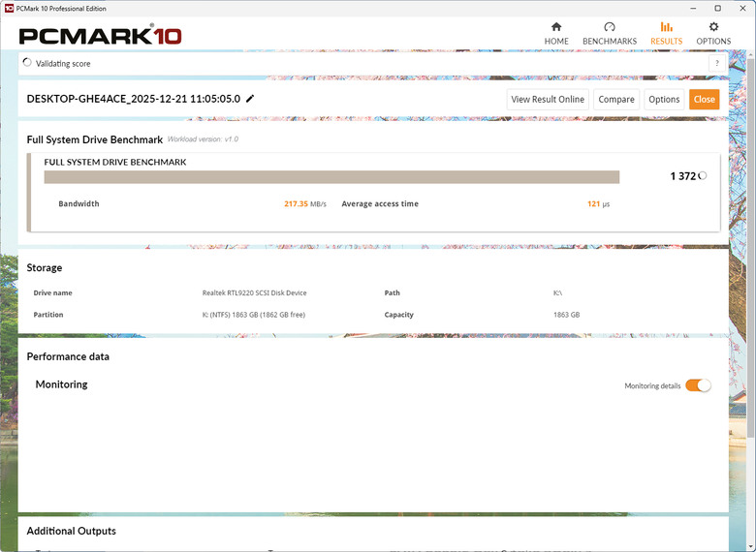Click the Bandwidth value 217.35 MB/s
The width and height of the screenshot is (756, 552).
(305, 203)
